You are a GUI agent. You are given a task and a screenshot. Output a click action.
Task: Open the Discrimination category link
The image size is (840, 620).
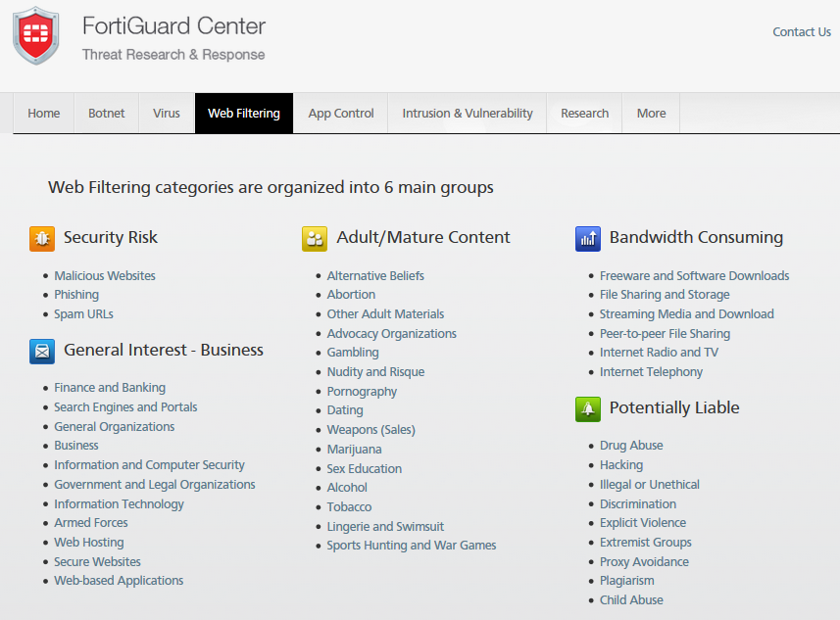click(x=637, y=504)
